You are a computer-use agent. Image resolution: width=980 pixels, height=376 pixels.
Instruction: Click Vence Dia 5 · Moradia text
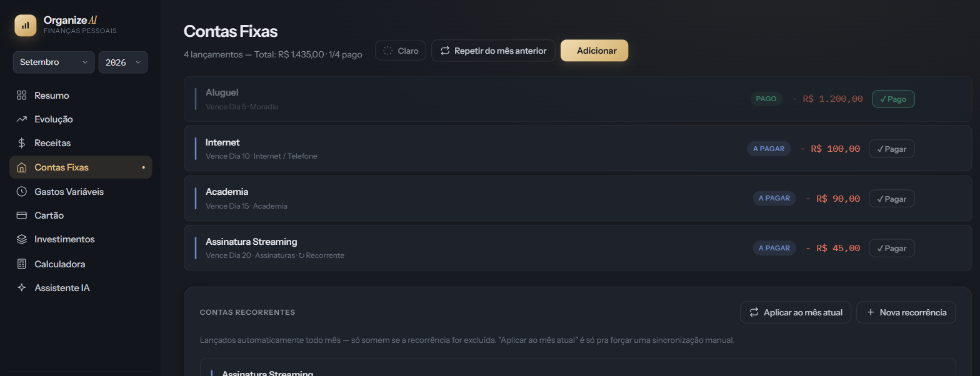pyautogui.click(x=242, y=107)
